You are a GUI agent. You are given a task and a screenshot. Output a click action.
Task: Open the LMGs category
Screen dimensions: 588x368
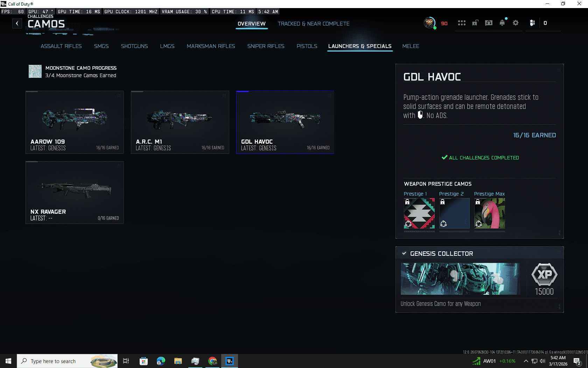click(x=167, y=46)
